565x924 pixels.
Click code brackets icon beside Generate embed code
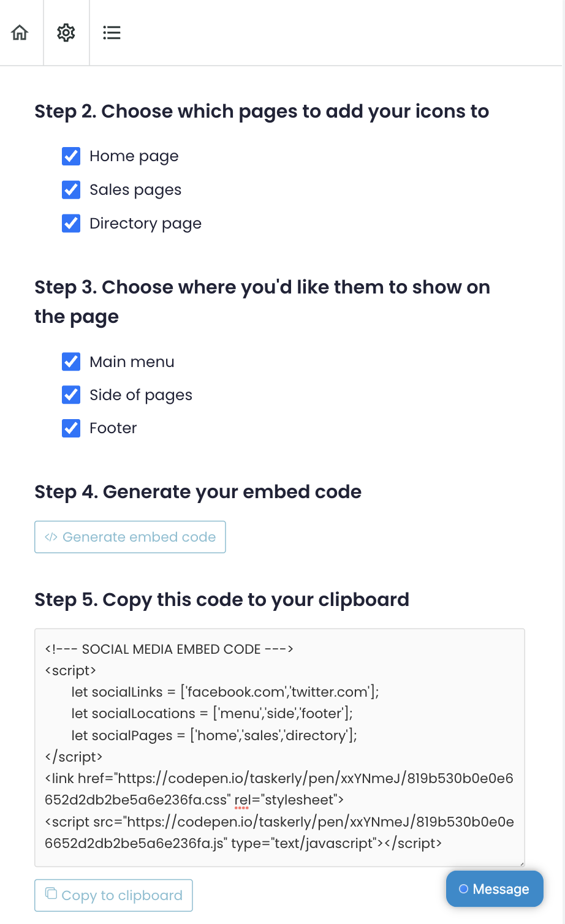pos(51,537)
